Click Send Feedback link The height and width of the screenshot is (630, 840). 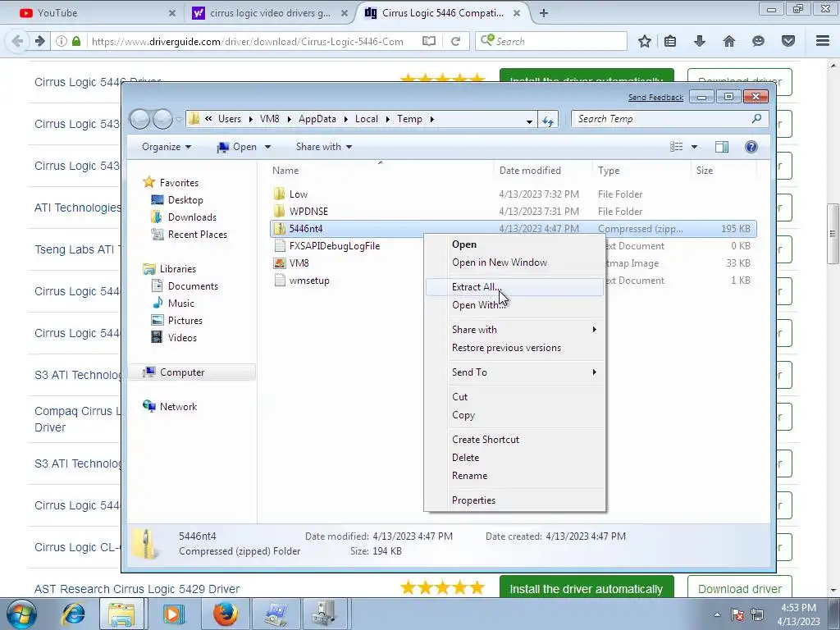(655, 97)
